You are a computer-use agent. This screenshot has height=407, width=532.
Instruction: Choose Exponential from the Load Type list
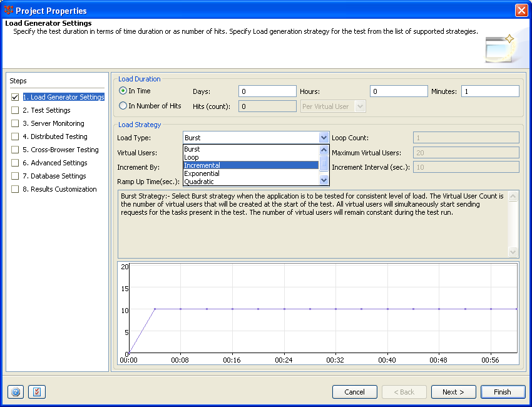point(251,173)
